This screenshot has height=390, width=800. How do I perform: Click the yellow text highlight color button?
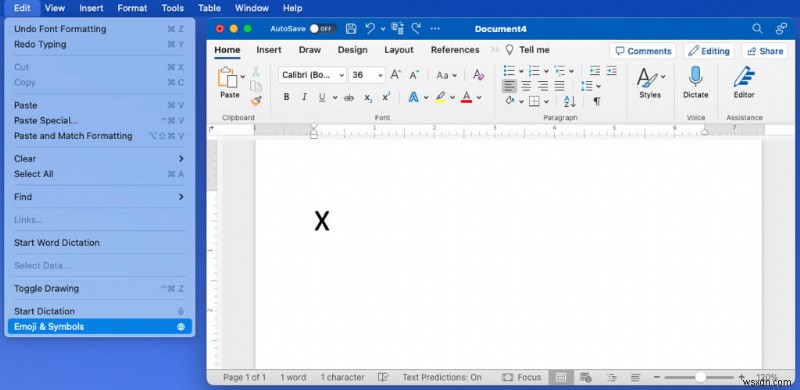[x=440, y=97]
